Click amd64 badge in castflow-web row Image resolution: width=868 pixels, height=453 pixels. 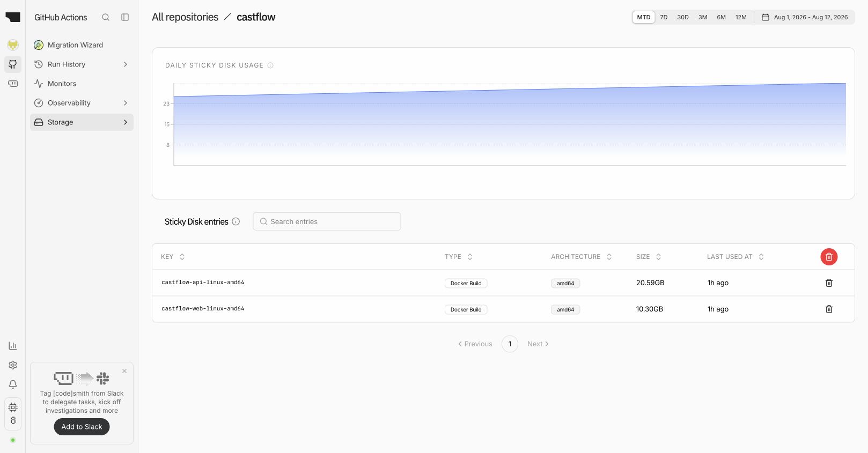tap(565, 309)
